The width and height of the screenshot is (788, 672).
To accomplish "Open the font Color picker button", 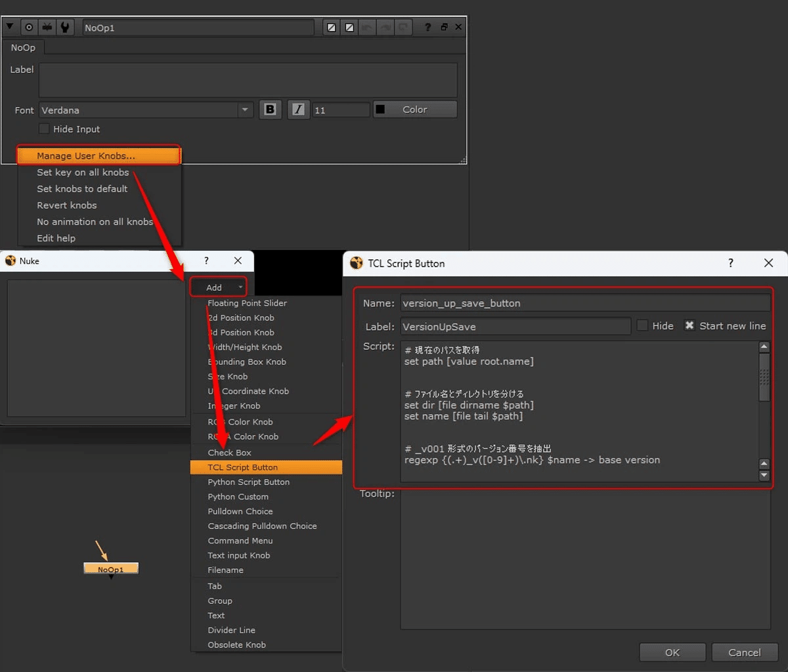I will click(x=415, y=110).
